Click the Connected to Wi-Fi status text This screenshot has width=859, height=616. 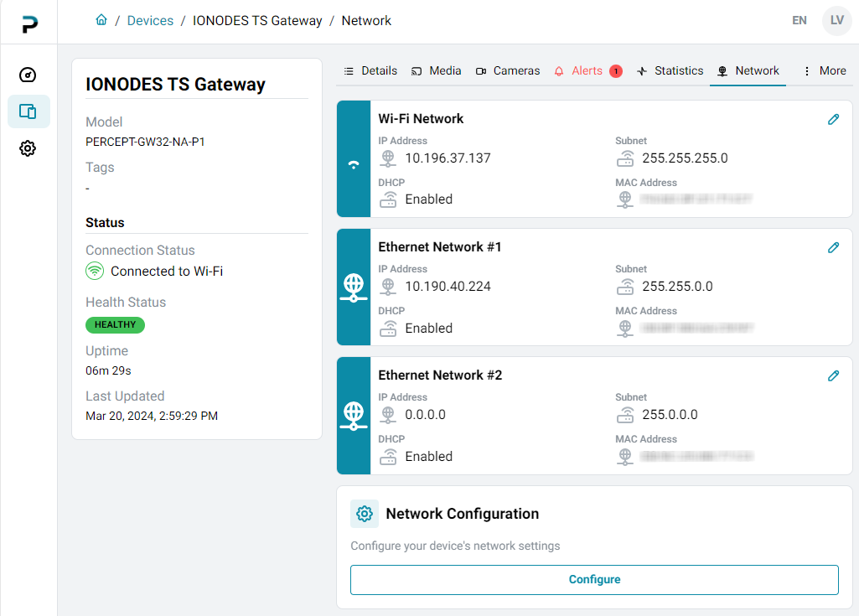click(167, 272)
